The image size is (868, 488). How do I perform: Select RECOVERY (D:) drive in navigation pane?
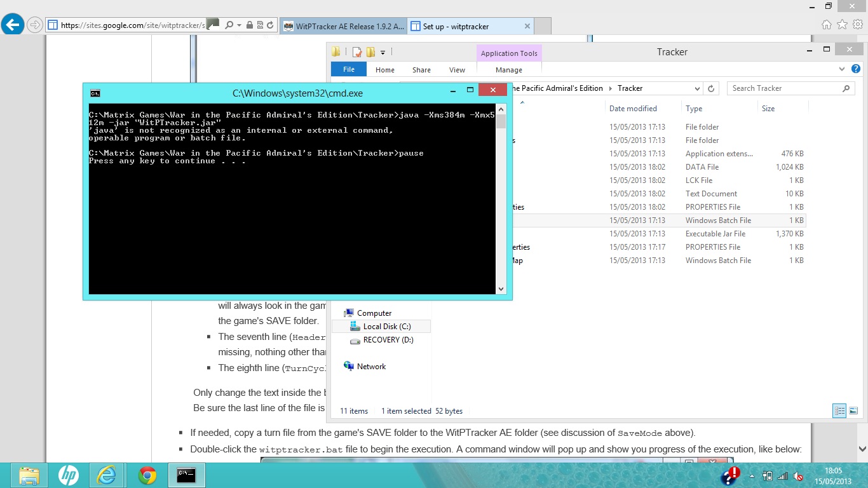tap(388, 340)
